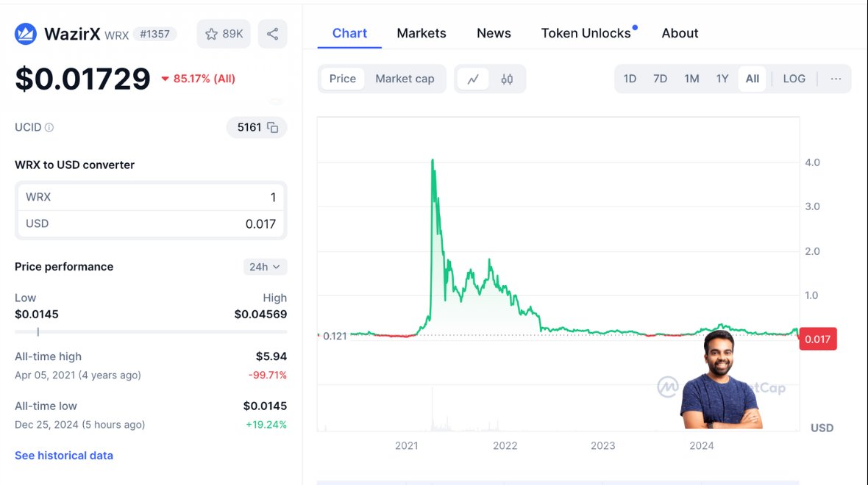
Task: Click the -99.71% all-time high change
Action: [267, 375]
